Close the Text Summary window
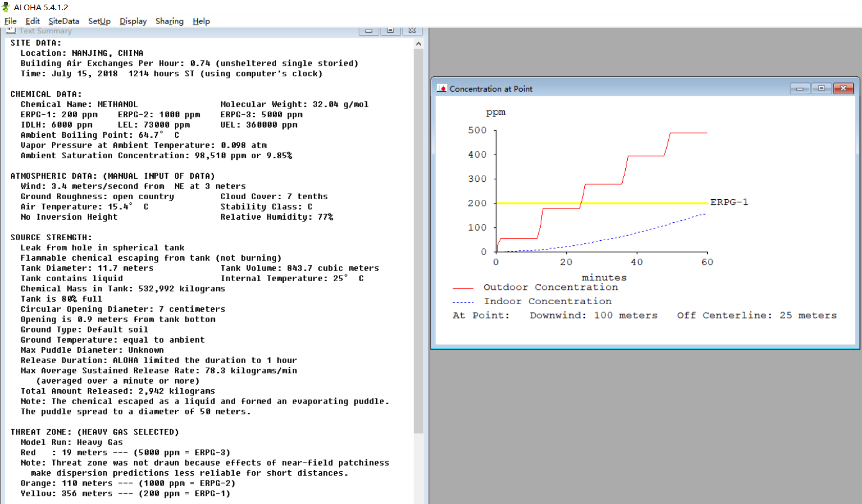This screenshot has height=504, width=862. click(412, 31)
